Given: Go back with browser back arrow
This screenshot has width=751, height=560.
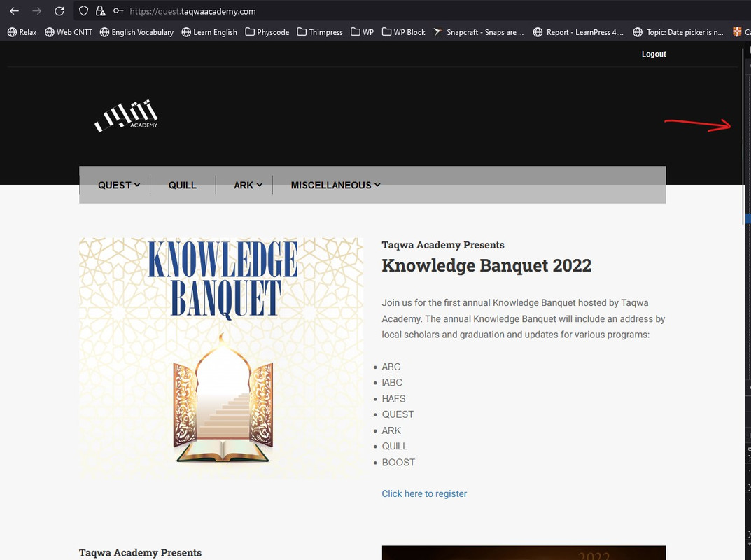Looking at the screenshot, I should click(15, 11).
